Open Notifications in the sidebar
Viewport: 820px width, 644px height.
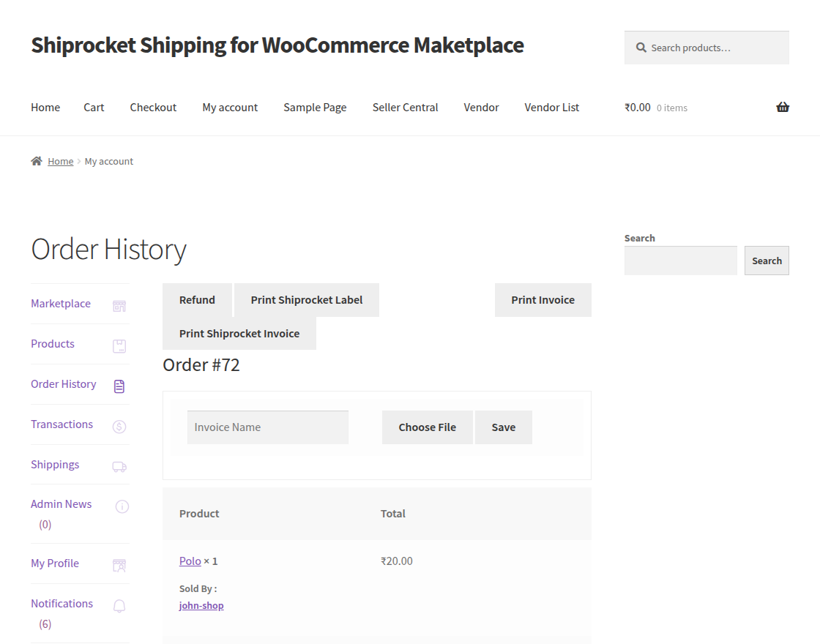click(61, 603)
